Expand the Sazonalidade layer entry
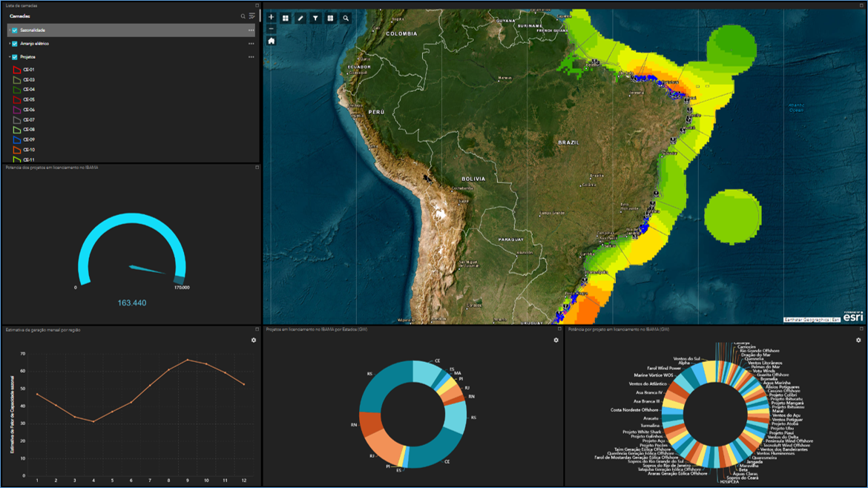This screenshot has height=488, width=868. 8,30
